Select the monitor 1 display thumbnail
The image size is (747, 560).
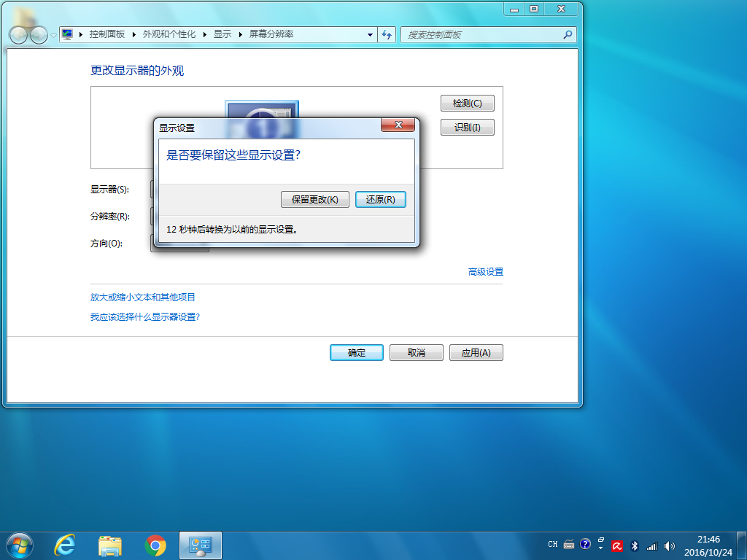click(262, 109)
